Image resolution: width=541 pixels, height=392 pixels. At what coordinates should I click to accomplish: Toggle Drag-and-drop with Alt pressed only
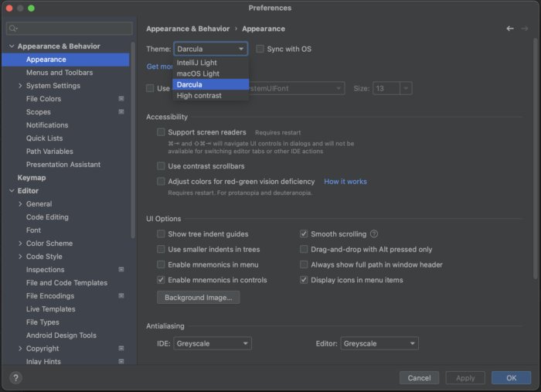pos(304,249)
